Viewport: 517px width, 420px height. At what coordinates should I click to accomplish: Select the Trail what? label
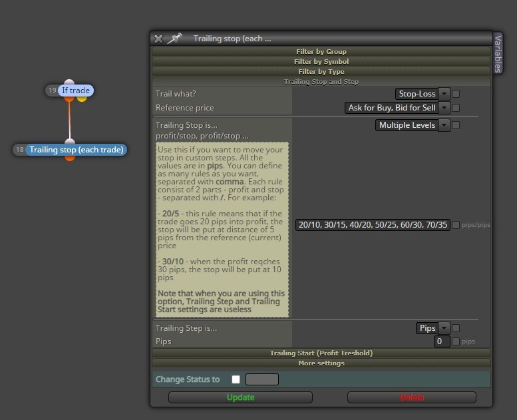[176, 94]
